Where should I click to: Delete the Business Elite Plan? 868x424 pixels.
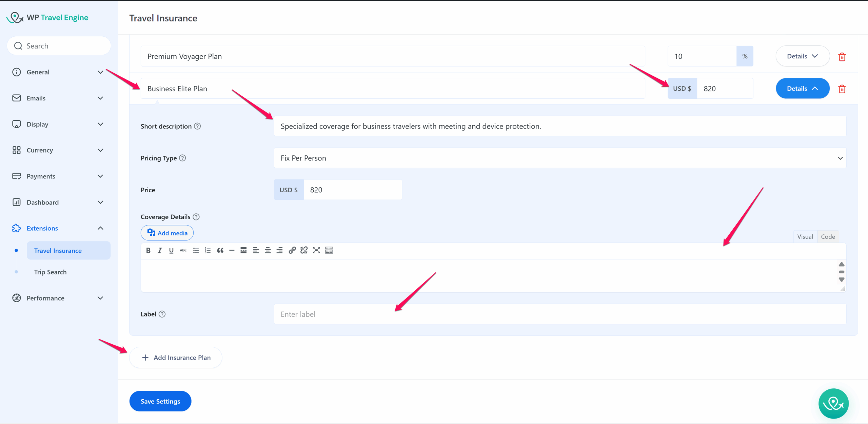pos(842,89)
